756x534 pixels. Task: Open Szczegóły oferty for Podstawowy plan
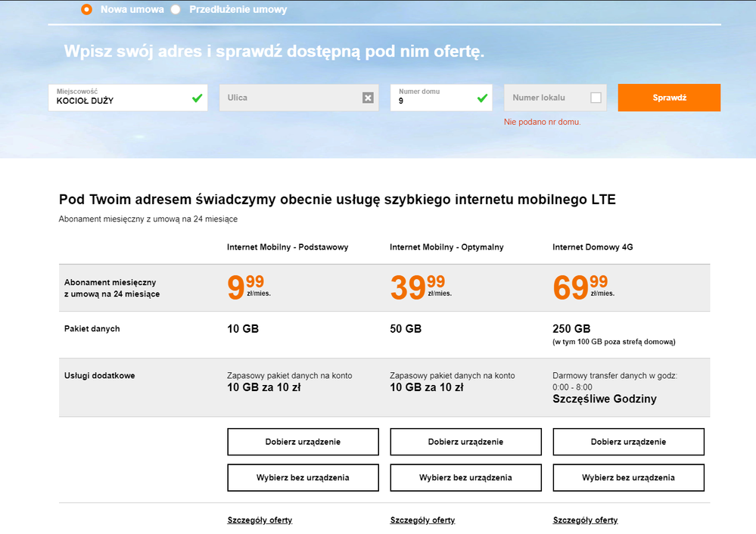(260, 520)
